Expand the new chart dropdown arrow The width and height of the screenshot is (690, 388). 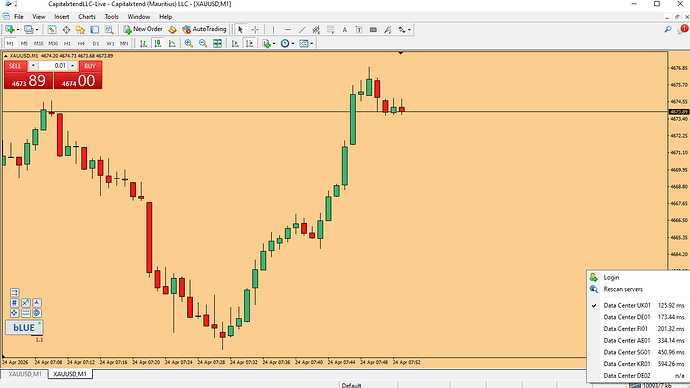(18, 30)
